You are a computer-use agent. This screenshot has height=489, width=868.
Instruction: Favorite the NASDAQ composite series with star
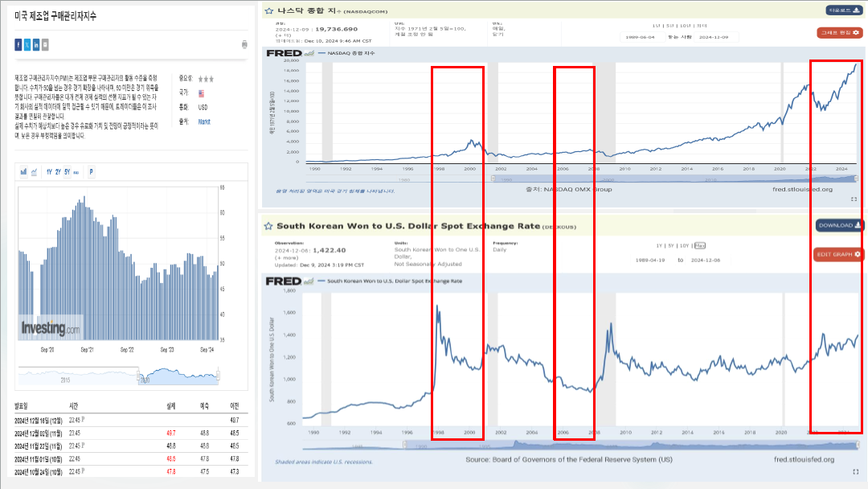pyautogui.click(x=269, y=10)
